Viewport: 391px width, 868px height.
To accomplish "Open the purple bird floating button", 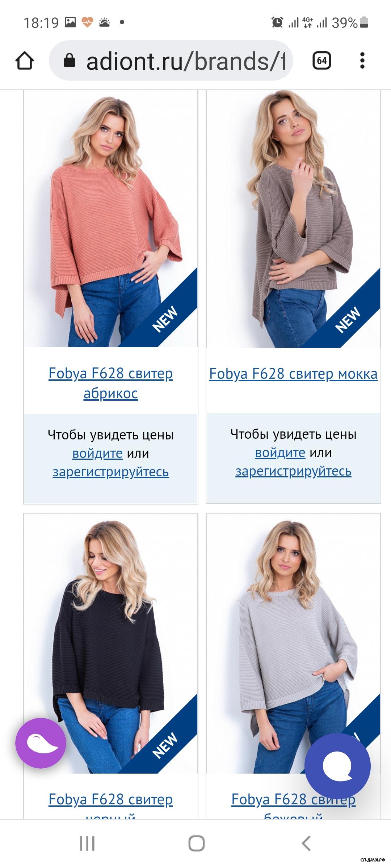I will [41, 743].
